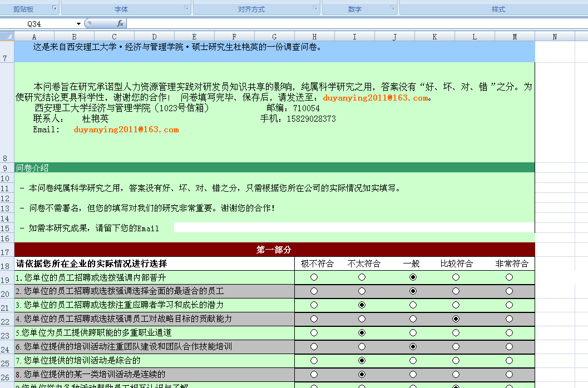588x388 pixels.
Task: Open the Font group dialog launcher
Action: point(186,8)
